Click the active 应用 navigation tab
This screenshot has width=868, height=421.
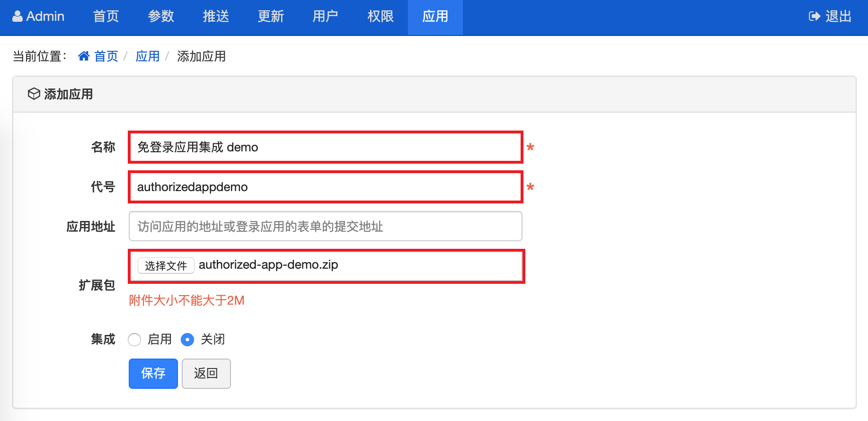point(435,17)
